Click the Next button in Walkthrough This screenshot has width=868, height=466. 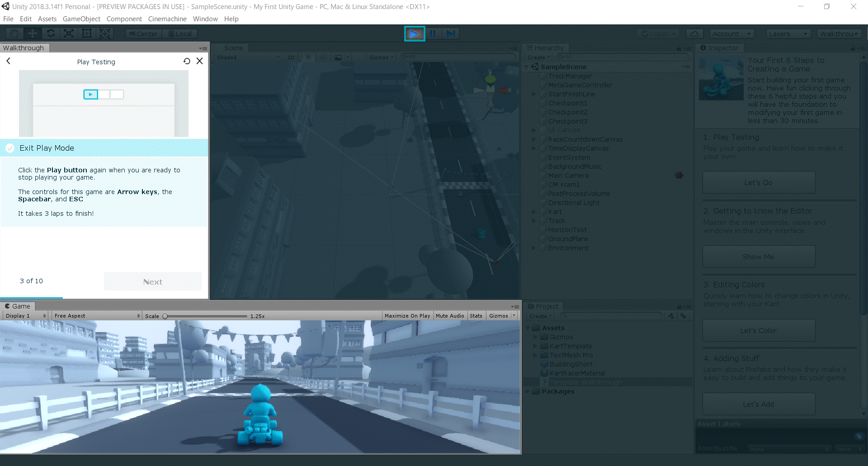tap(153, 281)
